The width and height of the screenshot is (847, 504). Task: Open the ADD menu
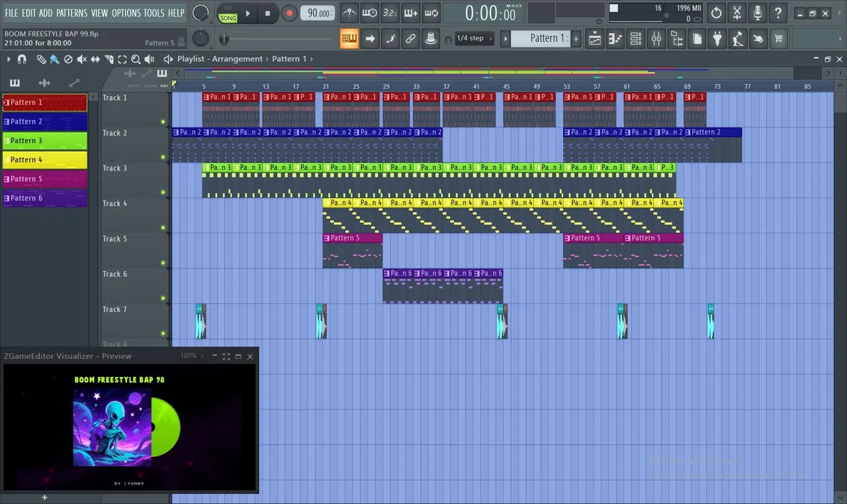[45, 13]
